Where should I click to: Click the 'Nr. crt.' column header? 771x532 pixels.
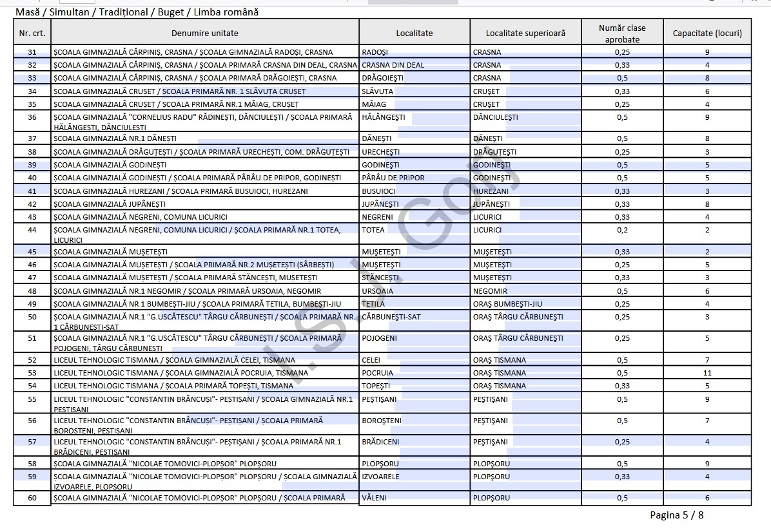click(32, 33)
